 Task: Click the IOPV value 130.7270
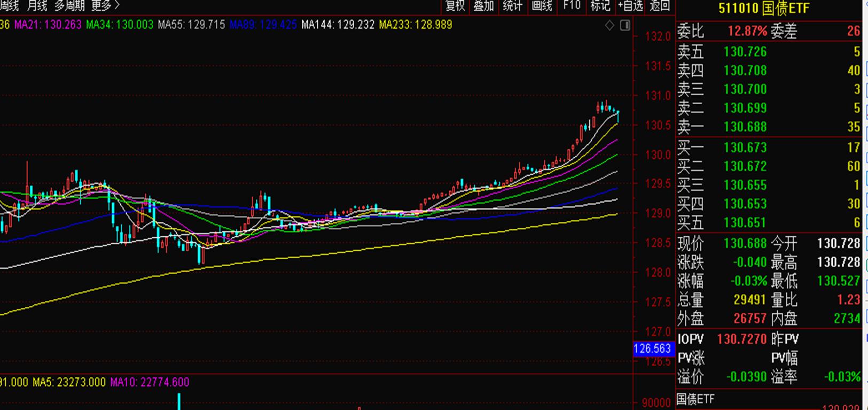(742, 339)
